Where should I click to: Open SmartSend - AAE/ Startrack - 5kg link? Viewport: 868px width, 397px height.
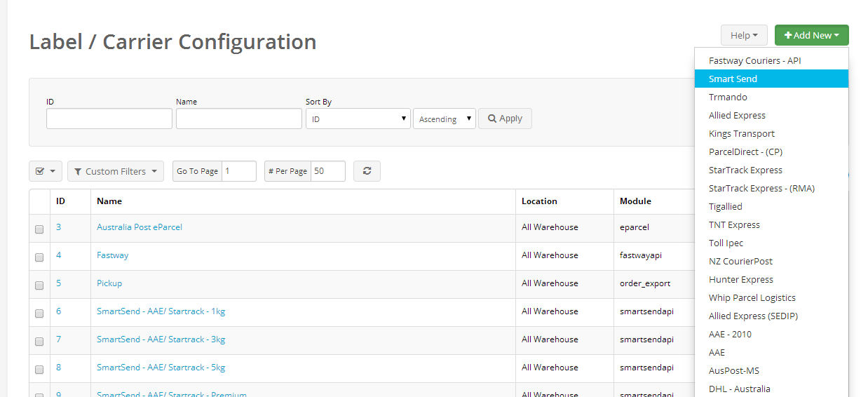click(161, 368)
